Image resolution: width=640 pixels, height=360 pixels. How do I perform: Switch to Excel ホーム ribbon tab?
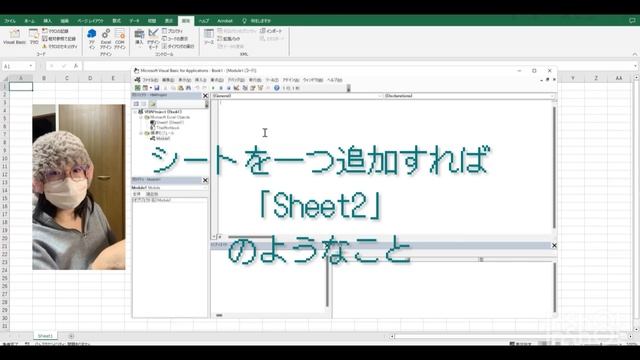[29, 21]
